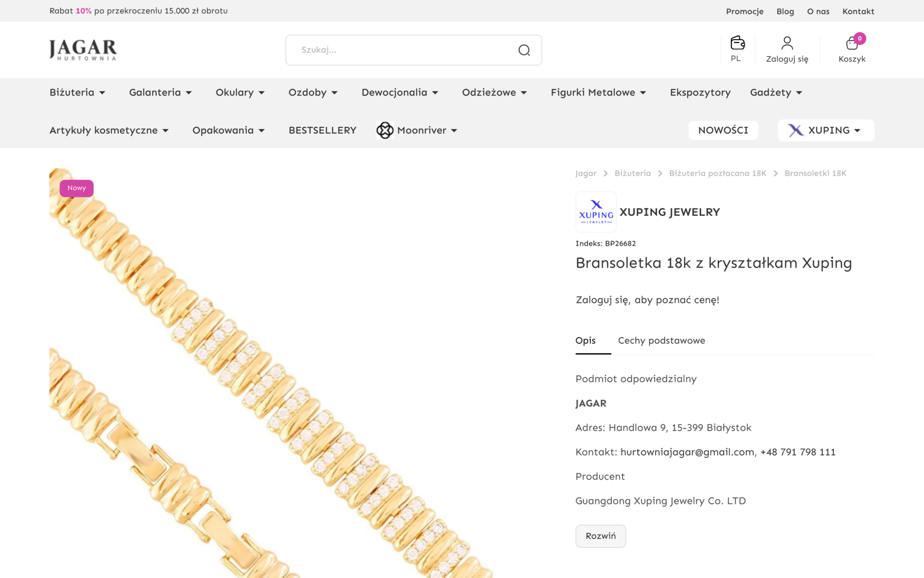Expand the Artykuły kosmetyczne menu
This screenshot has width=924, height=578.
click(109, 131)
